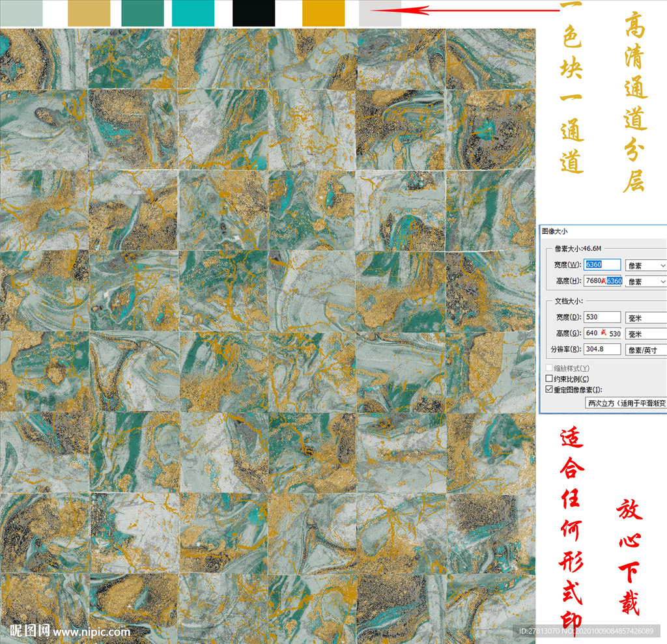This screenshot has width=667, height=644.
Task: Open the pixel height unit dropdown
Action: tap(646, 281)
